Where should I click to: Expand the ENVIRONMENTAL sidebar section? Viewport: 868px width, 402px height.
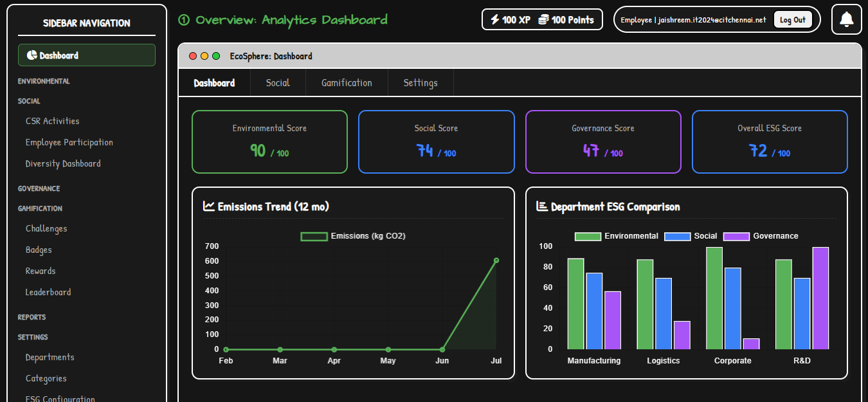click(x=44, y=82)
